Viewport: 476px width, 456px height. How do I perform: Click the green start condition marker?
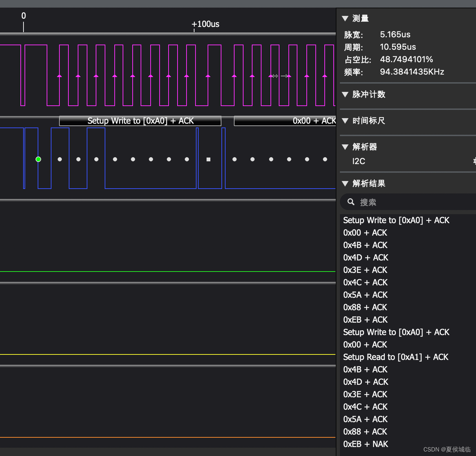(x=38, y=159)
